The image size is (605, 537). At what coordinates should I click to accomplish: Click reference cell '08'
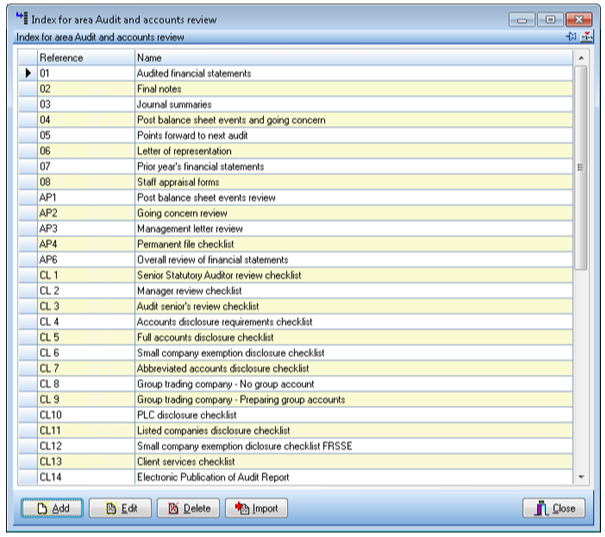pos(86,182)
